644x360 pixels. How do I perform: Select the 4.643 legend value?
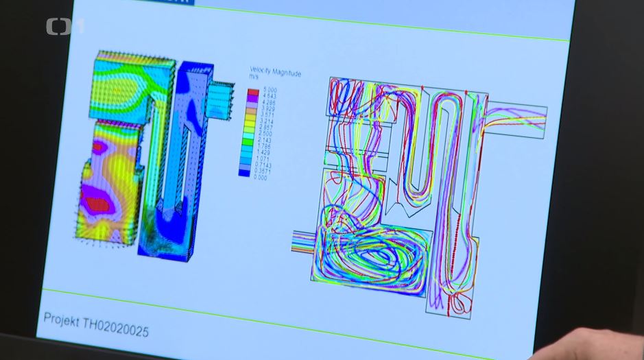click(x=270, y=95)
